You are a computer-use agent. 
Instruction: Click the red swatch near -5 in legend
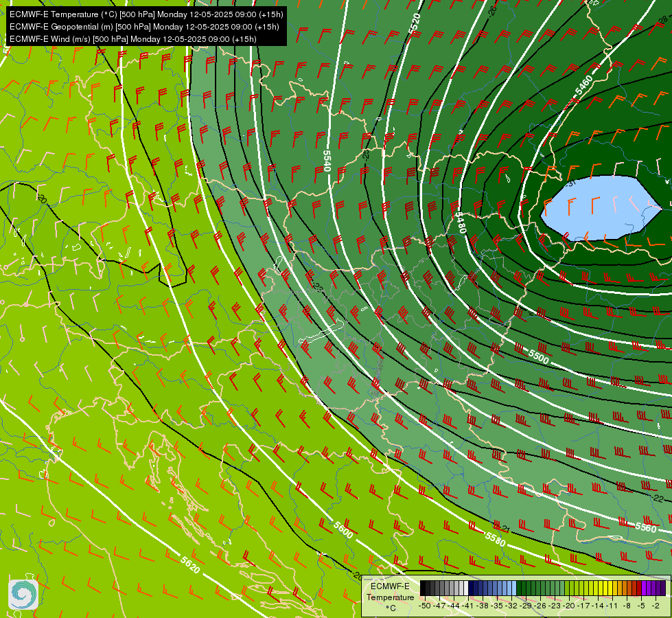(640, 588)
